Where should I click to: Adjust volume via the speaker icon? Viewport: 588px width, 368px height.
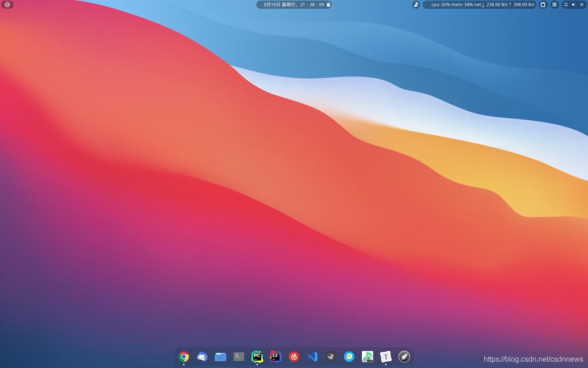click(574, 5)
